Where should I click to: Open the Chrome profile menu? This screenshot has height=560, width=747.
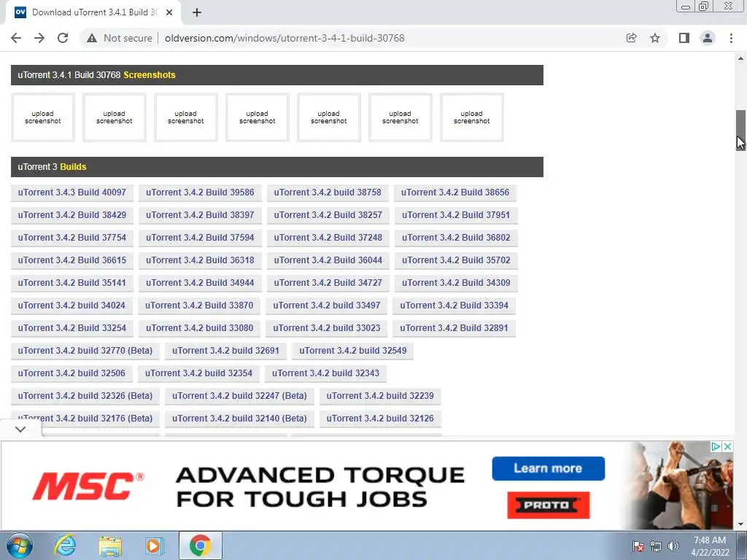tap(708, 38)
